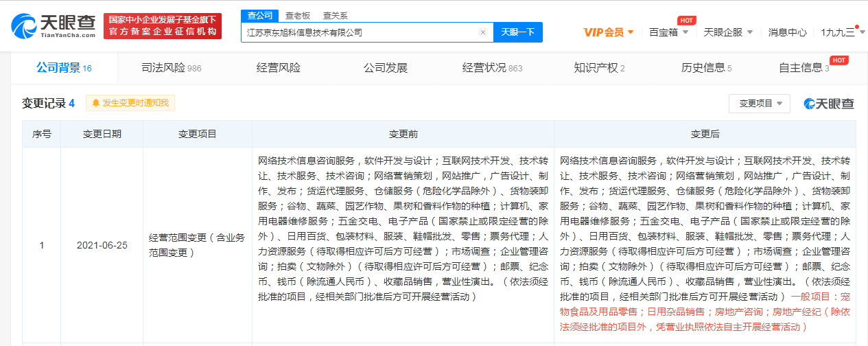Image resolution: width=868 pixels, height=346 pixels.
Task: Open the 变更项目 filter dropdown
Action: [760, 103]
